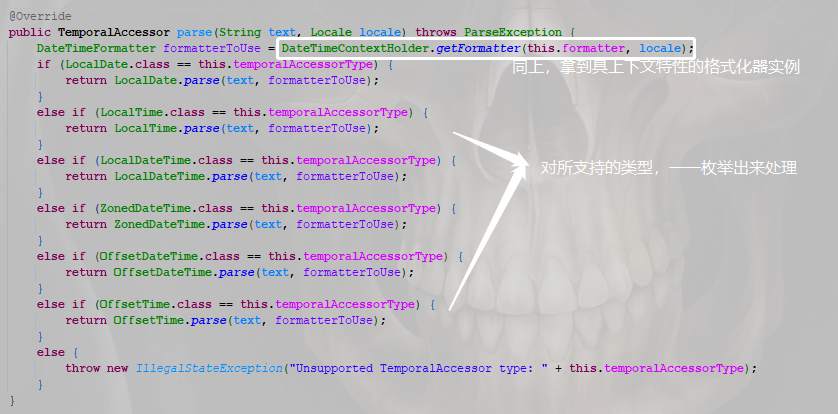Click the @Override annotation
Image resolution: width=838 pixels, height=414 pixels.
(x=40, y=17)
